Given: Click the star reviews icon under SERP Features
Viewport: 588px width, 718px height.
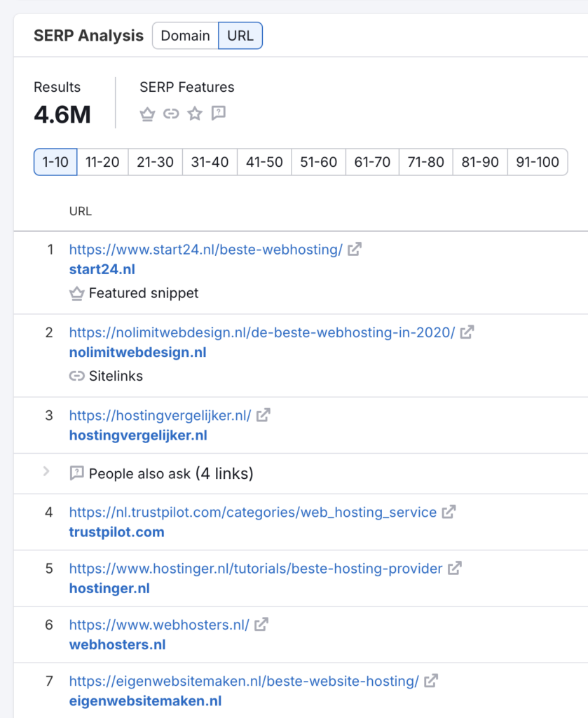Looking at the screenshot, I should coord(195,114).
